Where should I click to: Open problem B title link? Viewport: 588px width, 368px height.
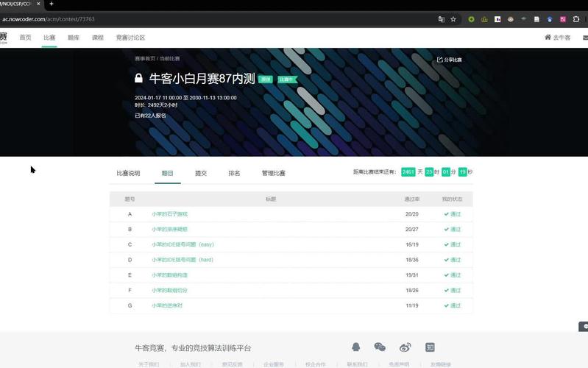coord(169,229)
